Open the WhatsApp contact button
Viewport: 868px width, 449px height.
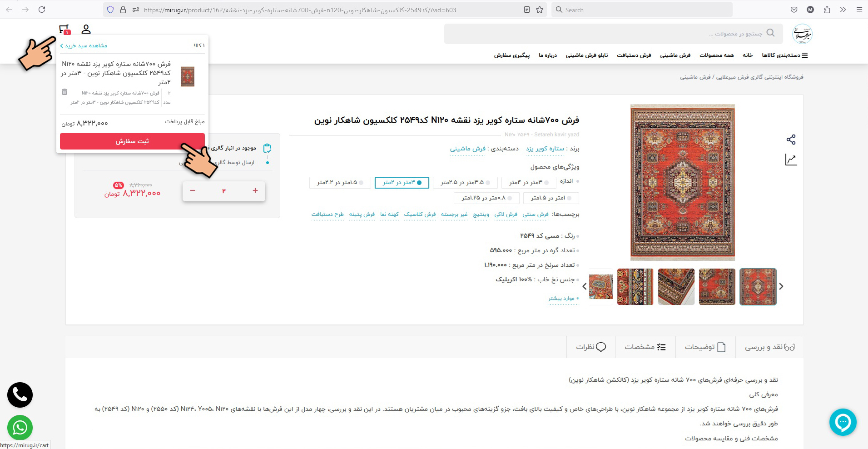tap(20, 428)
